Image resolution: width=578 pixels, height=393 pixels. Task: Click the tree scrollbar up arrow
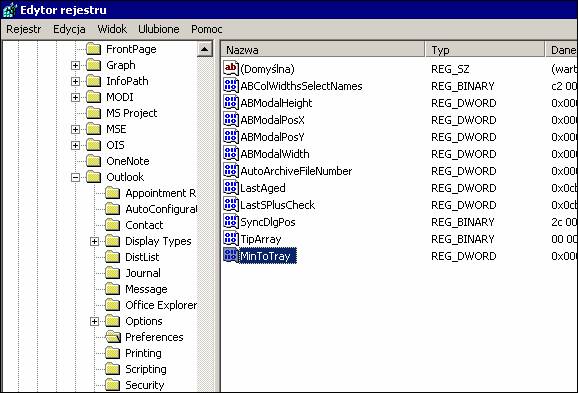pos(205,49)
